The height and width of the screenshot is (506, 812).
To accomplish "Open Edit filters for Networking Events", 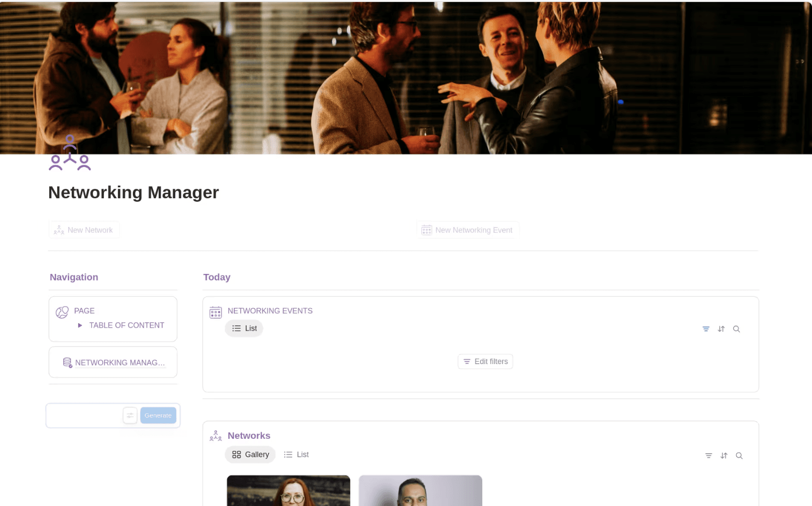I will 485,361.
